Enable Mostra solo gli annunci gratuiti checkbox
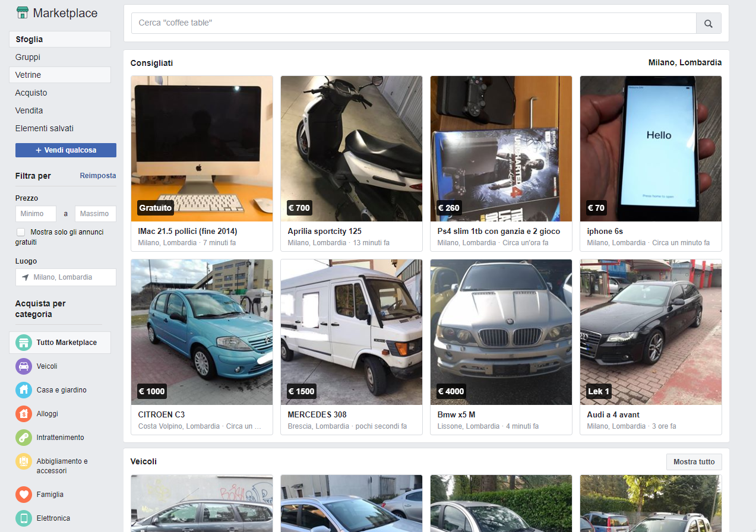The width and height of the screenshot is (756, 532). point(21,232)
